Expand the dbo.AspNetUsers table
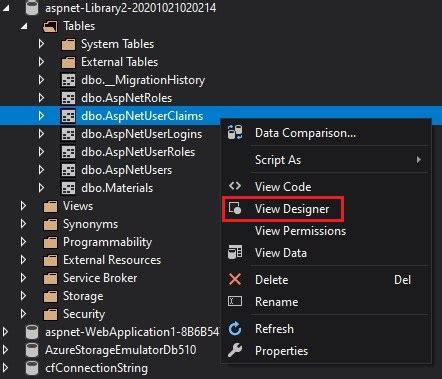 [x=41, y=170]
